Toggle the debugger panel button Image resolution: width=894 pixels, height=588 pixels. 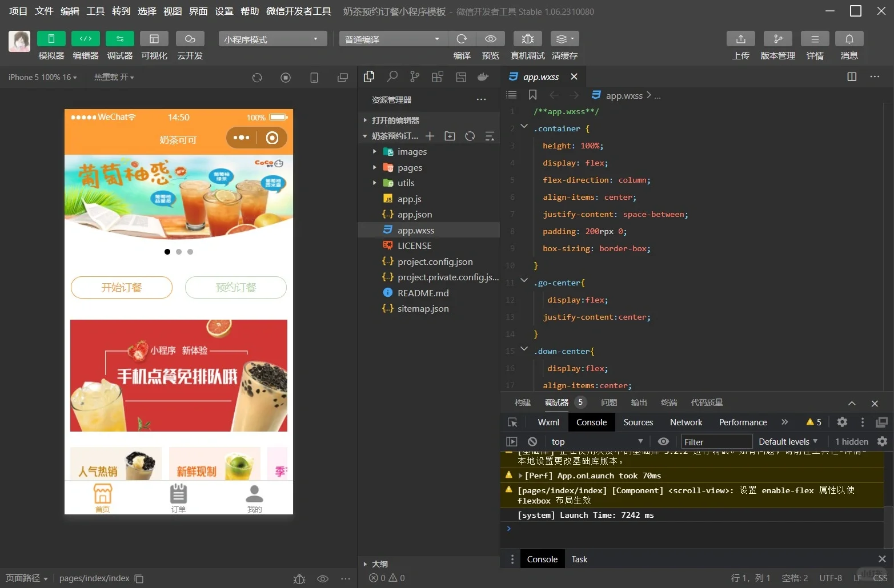[120, 38]
